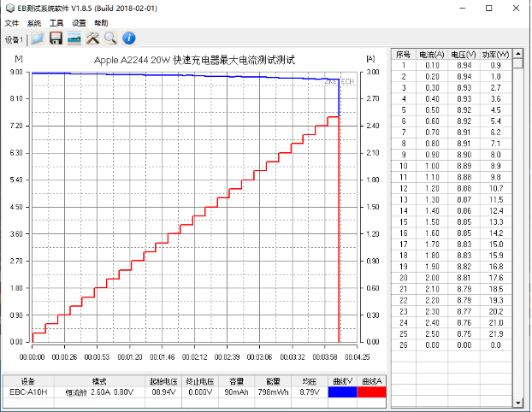Click the red 曲线A color swatch
The image size is (532, 412).
372,392
